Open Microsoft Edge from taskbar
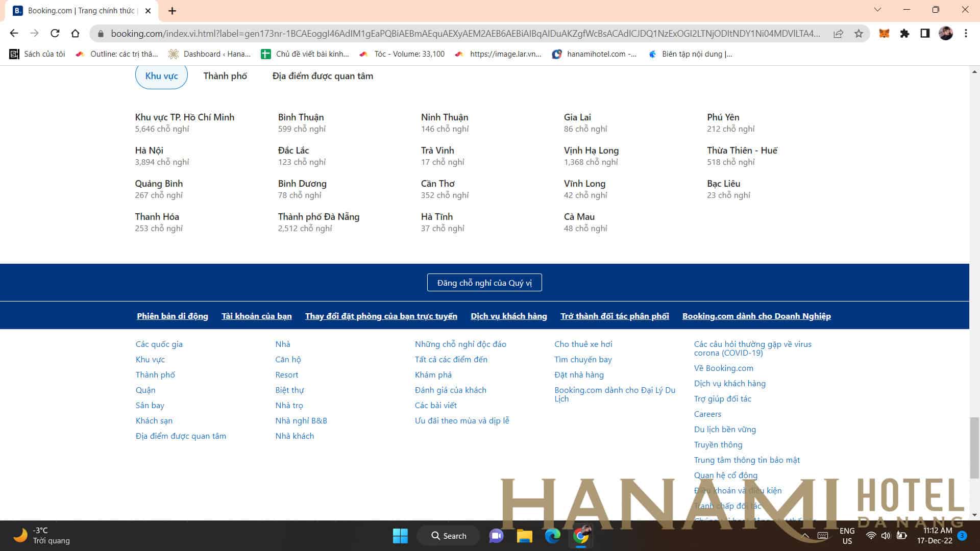 click(x=552, y=536)
